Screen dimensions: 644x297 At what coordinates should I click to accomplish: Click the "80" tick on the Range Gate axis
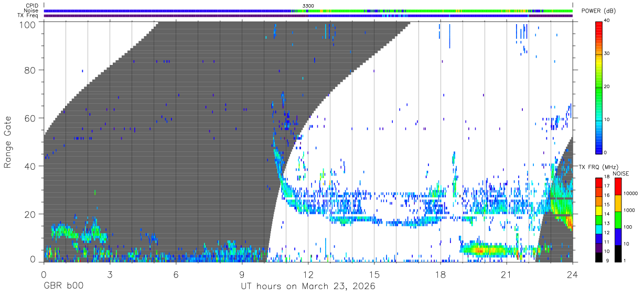tap(30, 70)
